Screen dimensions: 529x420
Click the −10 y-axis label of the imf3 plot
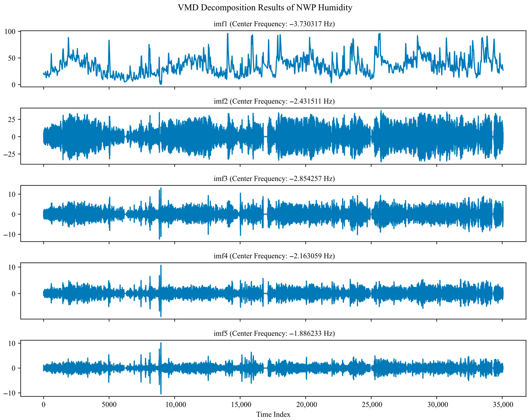coord(9,234)
